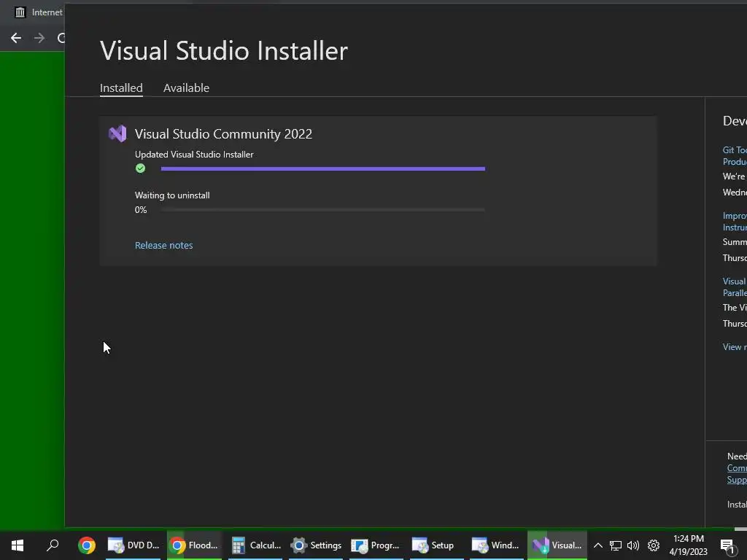Viewport: 747px width, 560px height.
Task: Click the View more news link
Action: 735,346
